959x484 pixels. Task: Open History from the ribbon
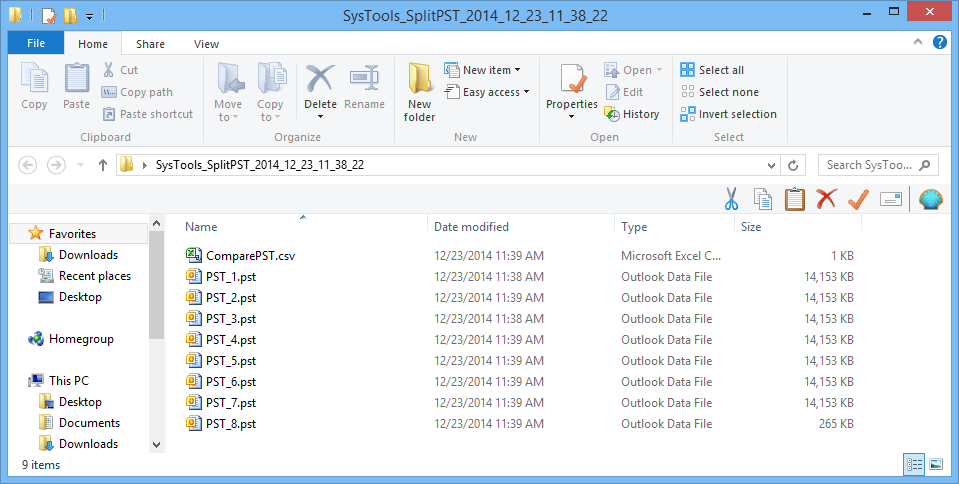(x=632, y=114)
